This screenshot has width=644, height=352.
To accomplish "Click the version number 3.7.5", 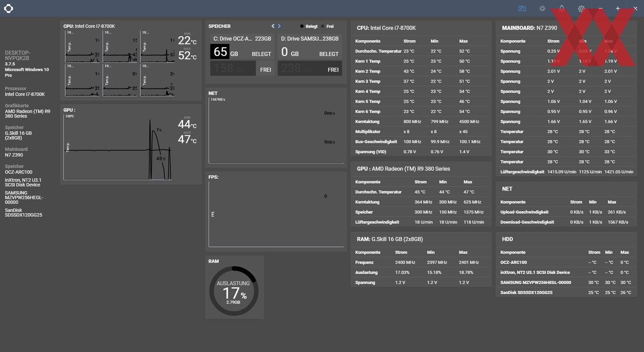I will pyautogui.click(x=10, y=64).
